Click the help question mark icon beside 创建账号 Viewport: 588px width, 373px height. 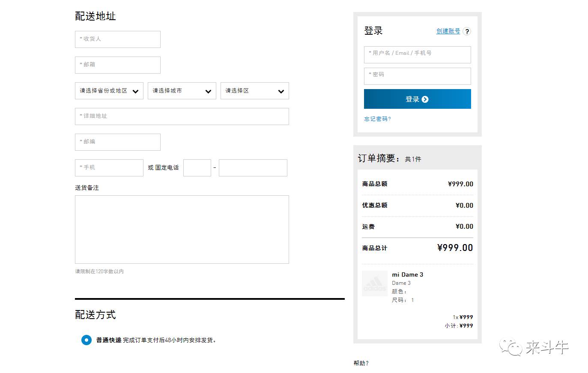pyautogui.click(x=467, y=31)
